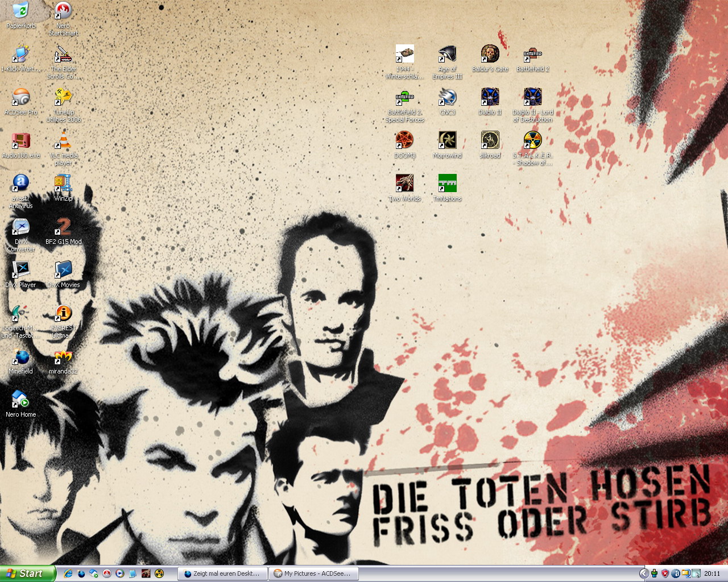Select the Baldur's Gate game icon
Viewport: 728px width, 582px height.
pos(490,59)
